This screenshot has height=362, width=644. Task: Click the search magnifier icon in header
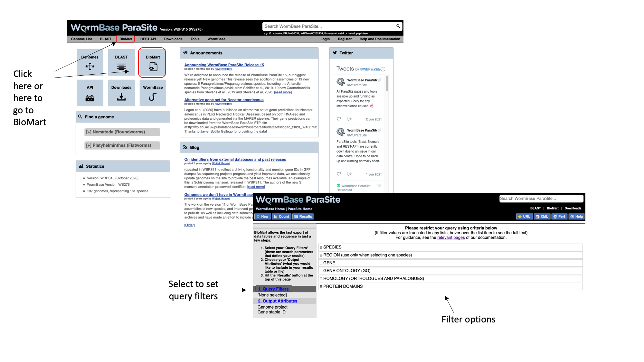pos(398,26)
